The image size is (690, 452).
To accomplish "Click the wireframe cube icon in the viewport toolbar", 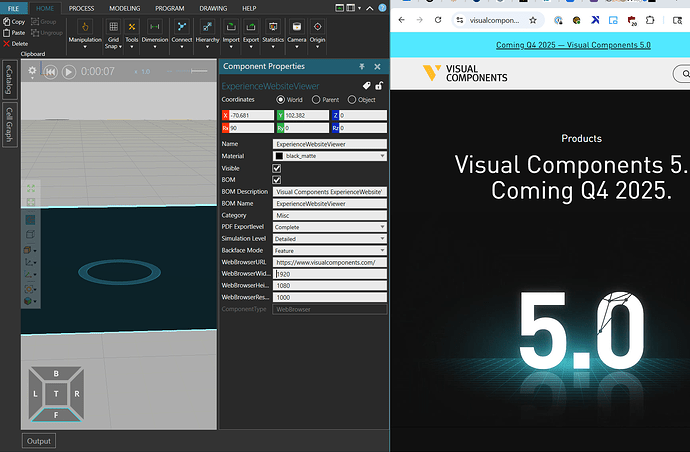I will 30,234.
